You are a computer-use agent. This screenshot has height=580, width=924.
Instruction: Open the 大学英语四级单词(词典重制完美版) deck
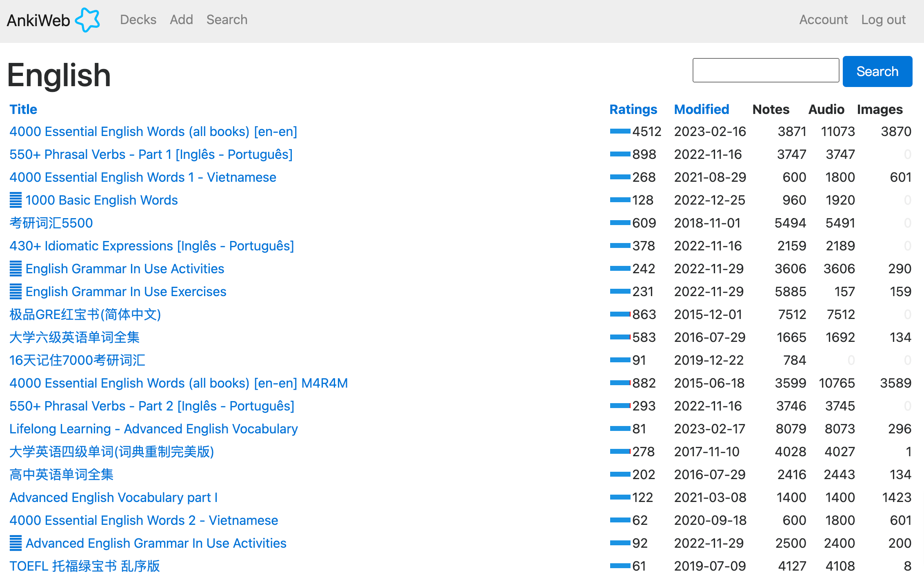point(112,452)
